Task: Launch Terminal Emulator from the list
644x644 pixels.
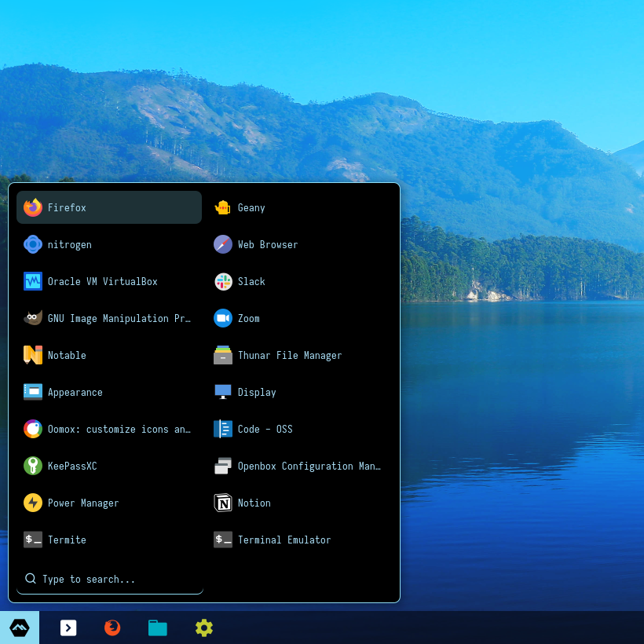Action: pos(284,540)
